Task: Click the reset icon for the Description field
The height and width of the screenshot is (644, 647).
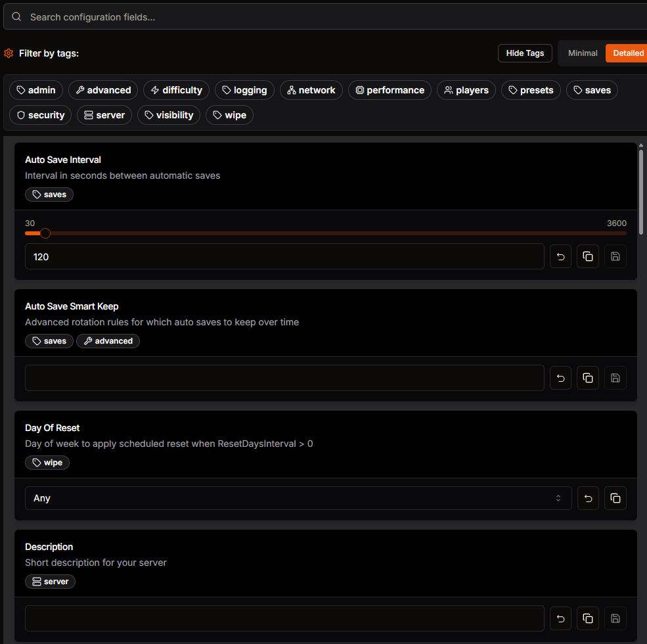Action: coord(560,618)
